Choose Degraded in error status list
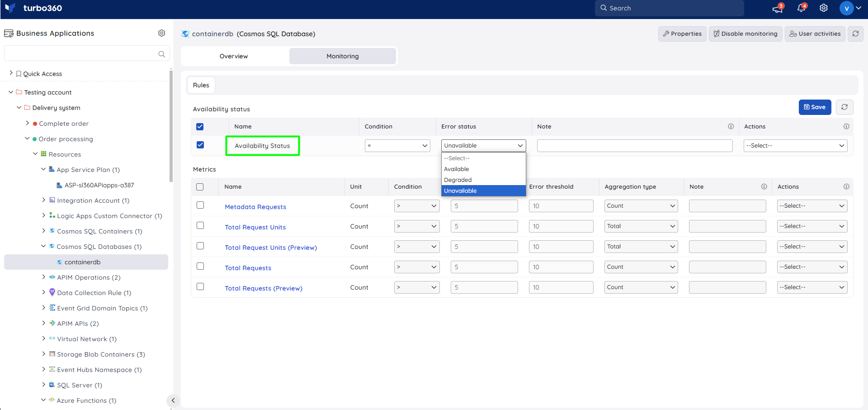Screen dimensions: 868x410 [x=483, y=180]
